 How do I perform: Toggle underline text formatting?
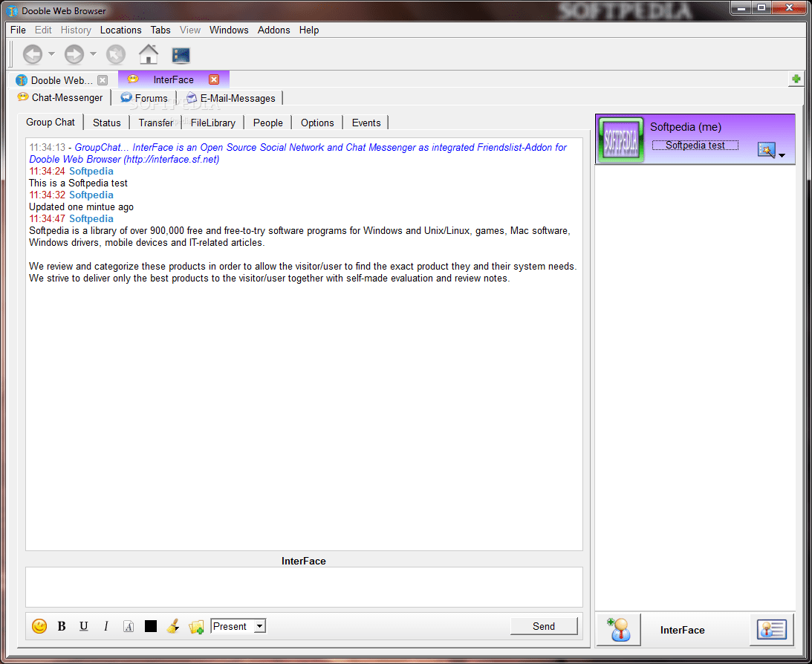coord(83,626)
